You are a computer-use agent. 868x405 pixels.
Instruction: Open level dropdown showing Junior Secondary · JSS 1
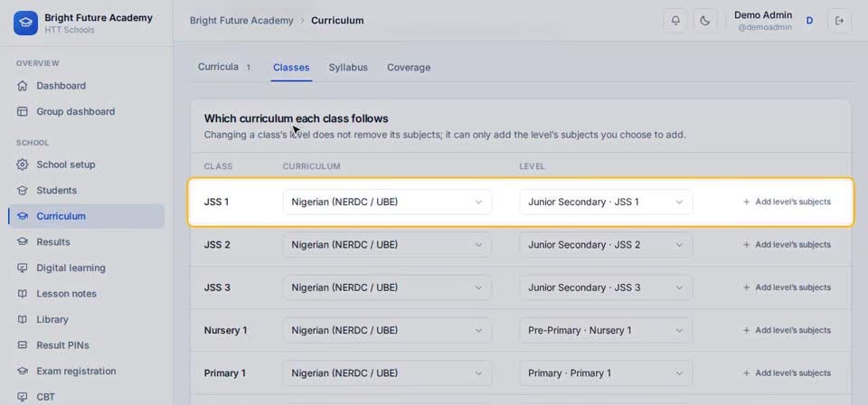click(x=606, y=202)
